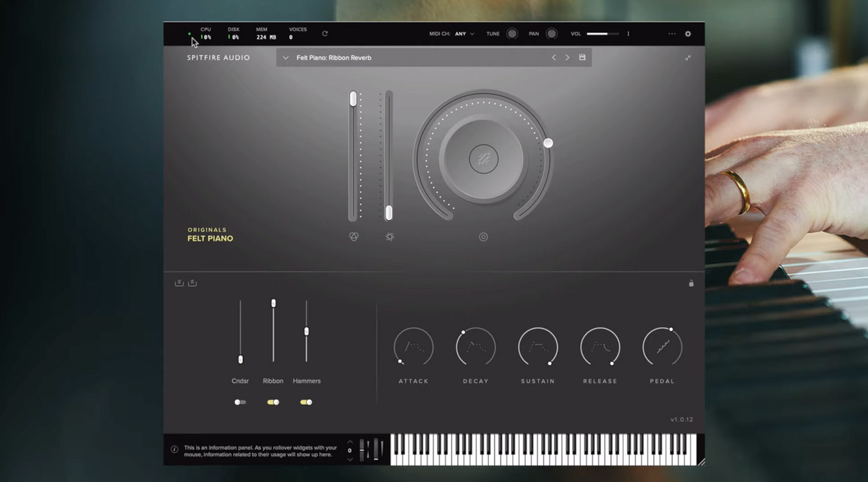Click the lock icon in the mixer panel
This screenshot has height=482, width=868.
pyautogui.click(x=691, y=283)
